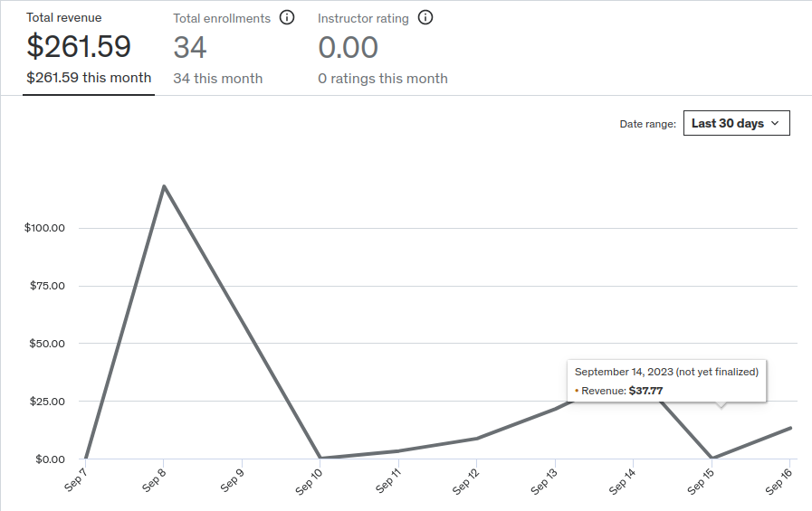812x511 pixels.
Task: Click the Revenue $37.77 tooltip value
Action: (x=645, y=391)
